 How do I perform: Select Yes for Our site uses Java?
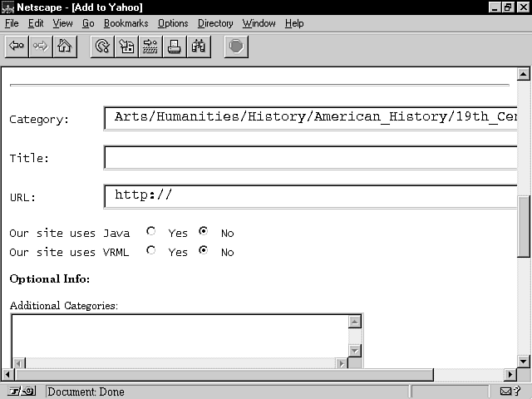[151, 231]
